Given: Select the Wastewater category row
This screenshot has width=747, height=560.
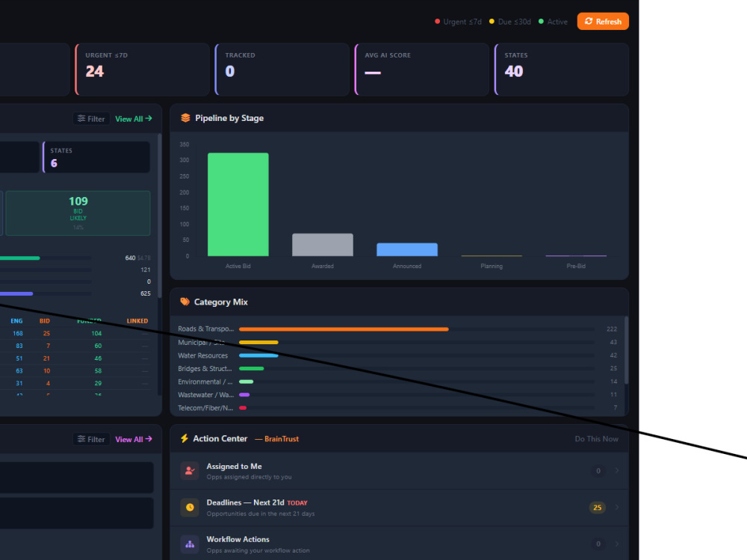Looking at the screenshot, I should (397, 395).
